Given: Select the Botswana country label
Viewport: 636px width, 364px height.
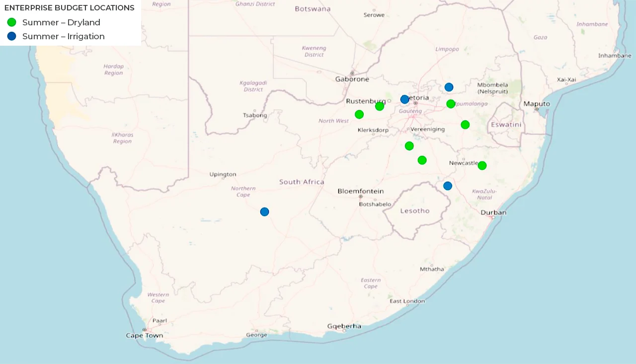Looking at the screenshot, I should coord(313,9).
